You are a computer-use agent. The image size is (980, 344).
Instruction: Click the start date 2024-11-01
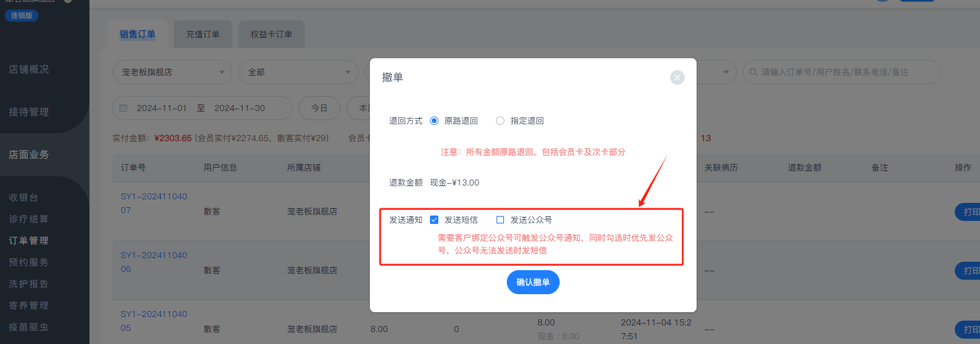[162, 108]
